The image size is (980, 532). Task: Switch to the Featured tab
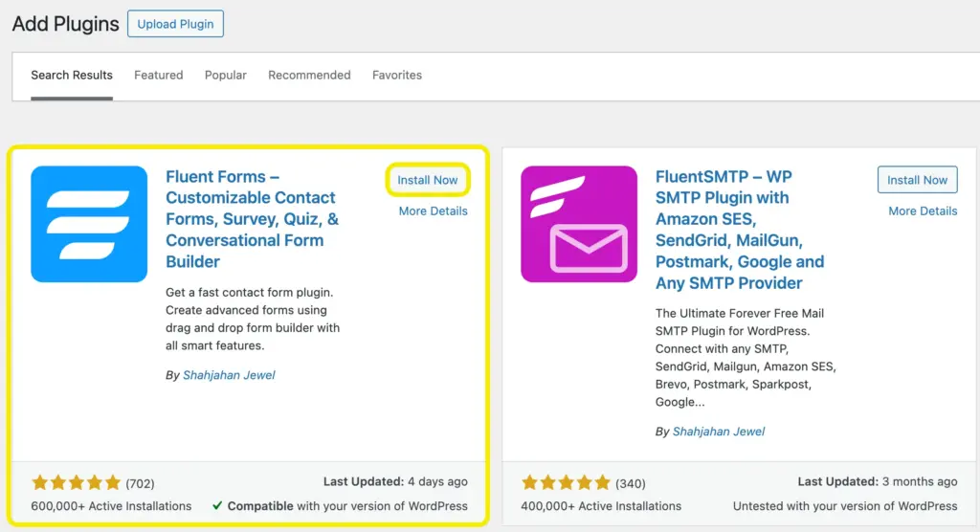(x=159, y=75)
